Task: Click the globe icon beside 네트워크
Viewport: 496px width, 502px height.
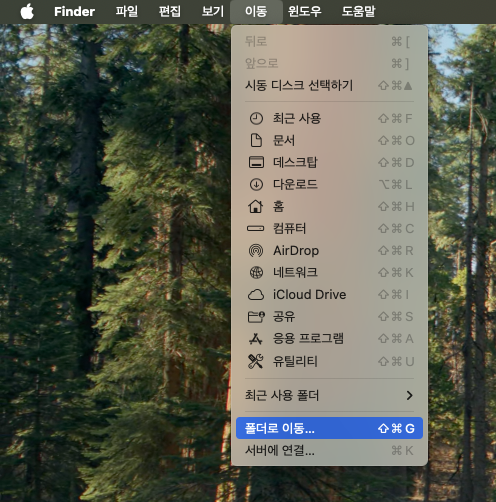Action: 256,272
